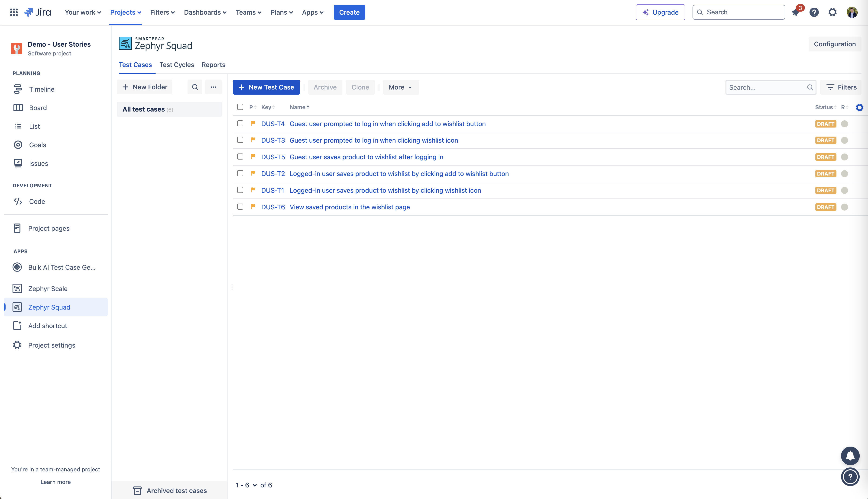The height and width of the screenshot is (499, 868).
Task: Tick the checkbox next to DUS-T6
Action: [x=240, y=207]
